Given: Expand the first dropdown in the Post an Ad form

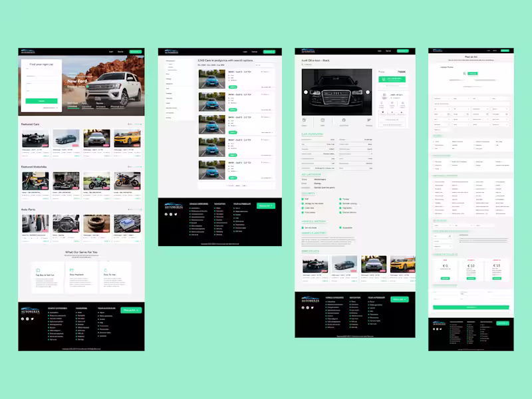Looking at the screenshot, I should click(x=442, y=98).
